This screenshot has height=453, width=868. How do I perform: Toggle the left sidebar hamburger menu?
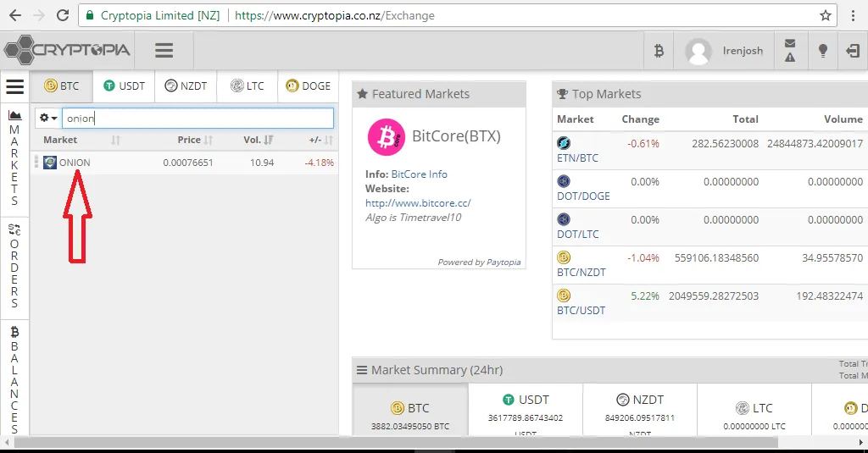(x=14, y=87)
